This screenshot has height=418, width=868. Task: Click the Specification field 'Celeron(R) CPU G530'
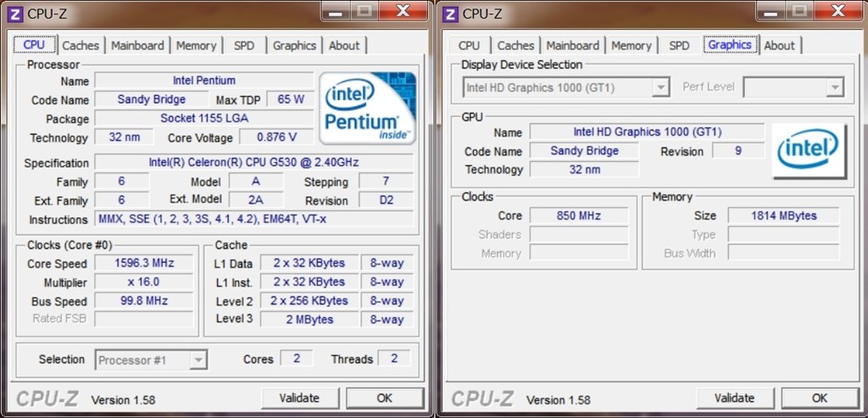[x=253, y=162]
